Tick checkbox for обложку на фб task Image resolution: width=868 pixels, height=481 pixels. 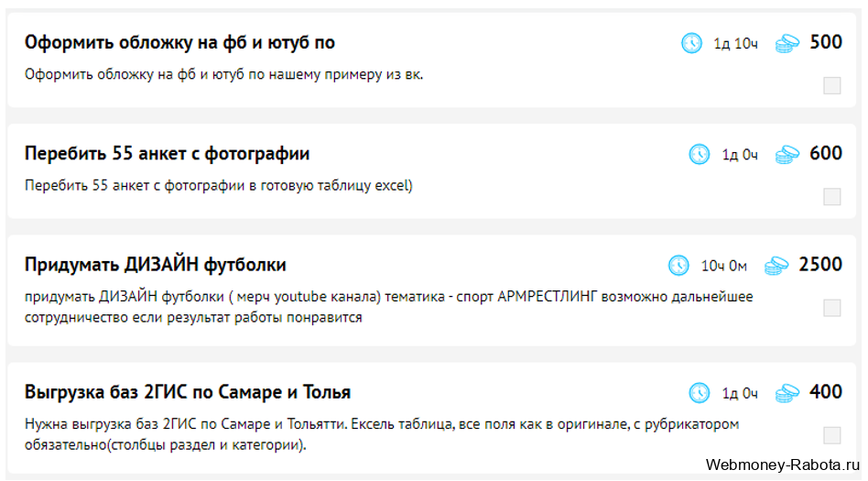coord(832,85)
